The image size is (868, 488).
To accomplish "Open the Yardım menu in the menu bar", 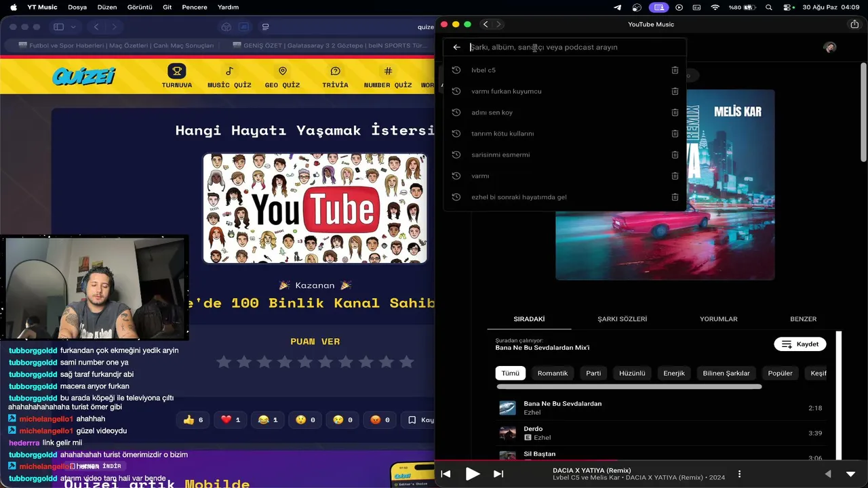I will (228, 7).
